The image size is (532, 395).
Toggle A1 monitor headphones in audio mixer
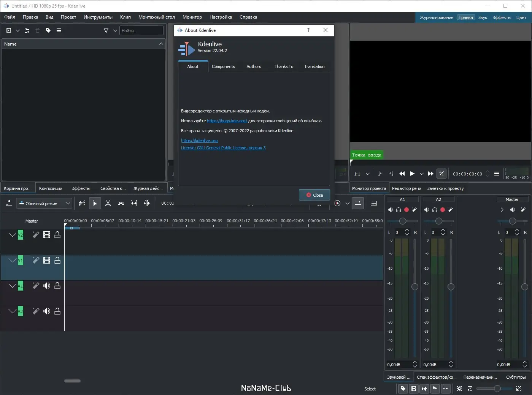point(399,210)
